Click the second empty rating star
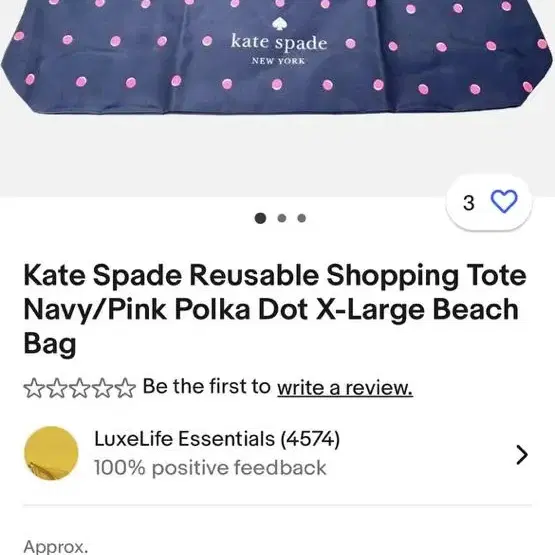The image size is (555, 555). coord(57,388)
